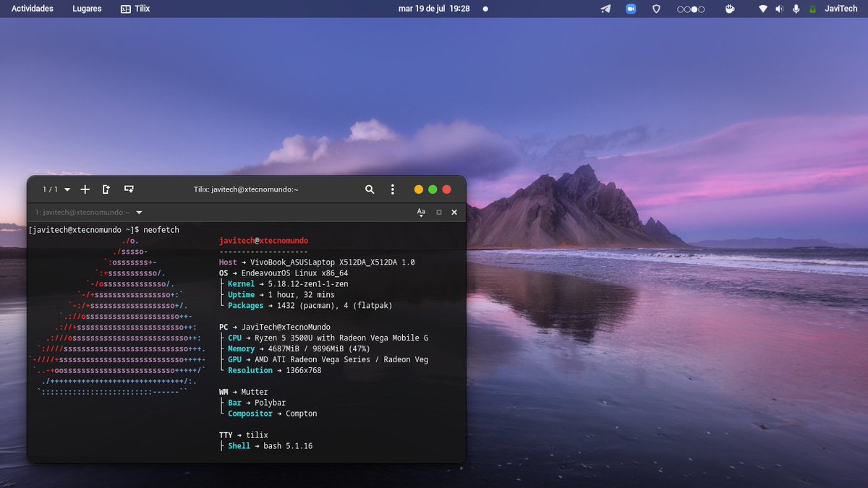Toggle the microphone in the top bar

(796, 9)
